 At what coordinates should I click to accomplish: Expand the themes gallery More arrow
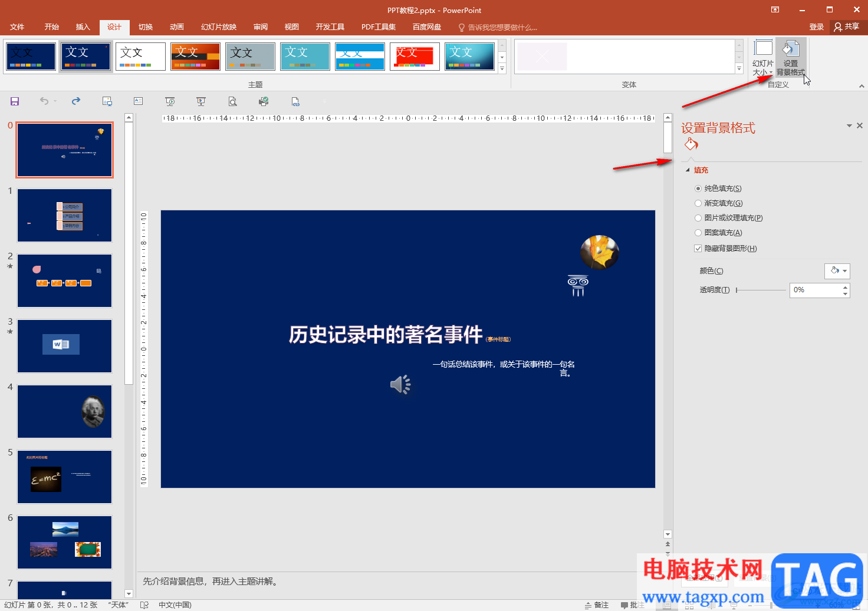502,69
